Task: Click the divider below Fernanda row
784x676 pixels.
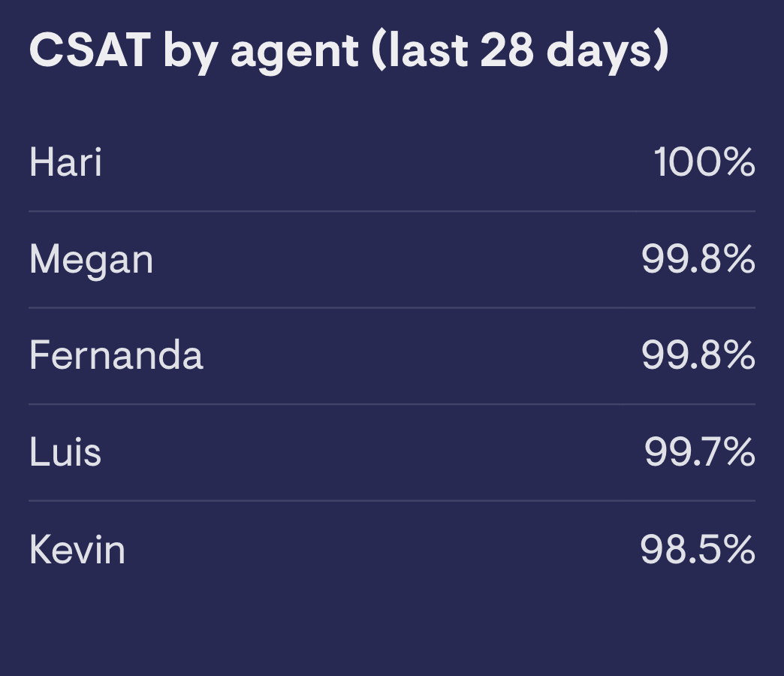Action: coord(392,404)
